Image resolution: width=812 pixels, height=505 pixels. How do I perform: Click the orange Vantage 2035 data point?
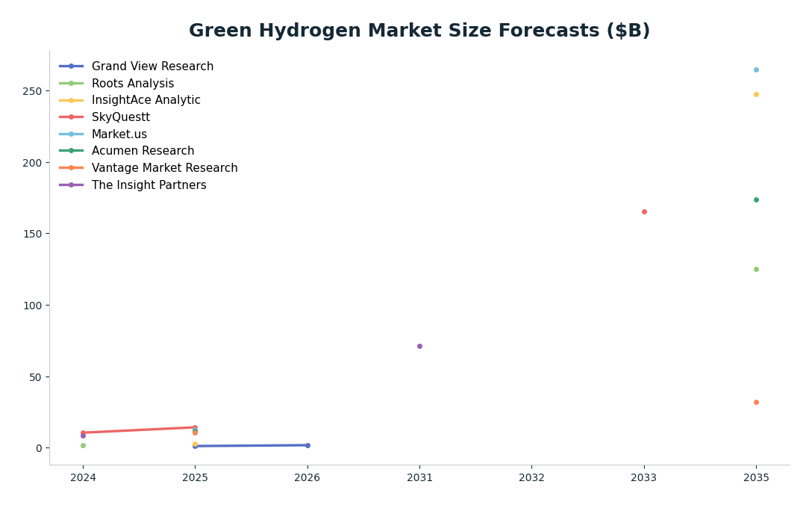pos(756,403)
